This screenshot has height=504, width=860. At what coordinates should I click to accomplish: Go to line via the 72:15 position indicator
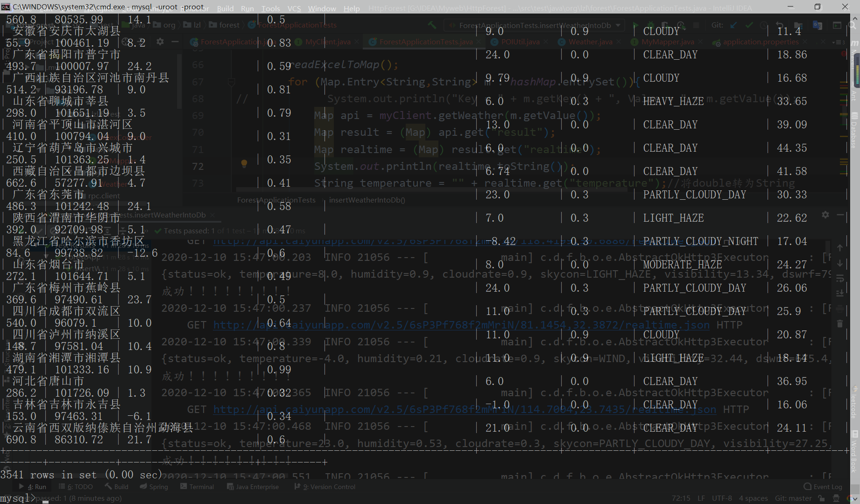[681, 498]
